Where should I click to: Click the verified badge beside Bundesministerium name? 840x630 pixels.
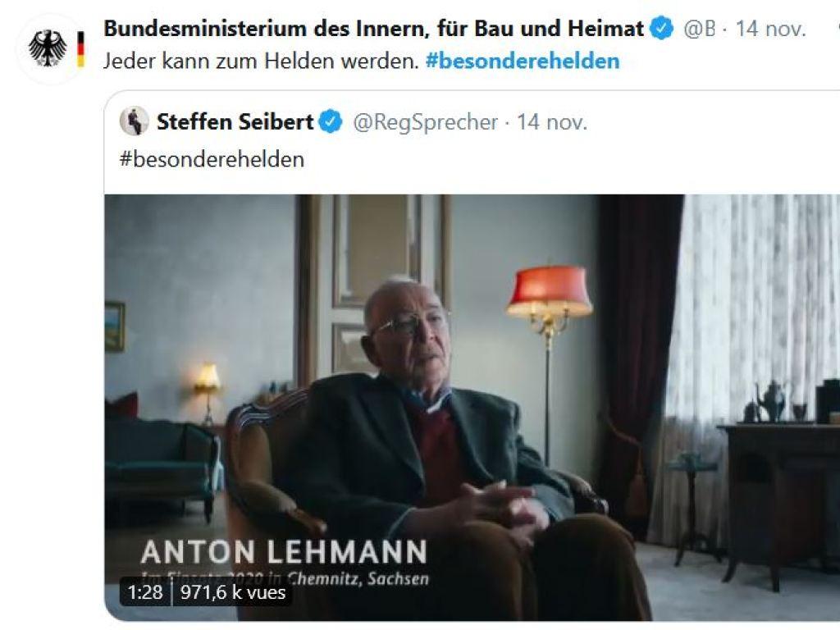(662, 28)
